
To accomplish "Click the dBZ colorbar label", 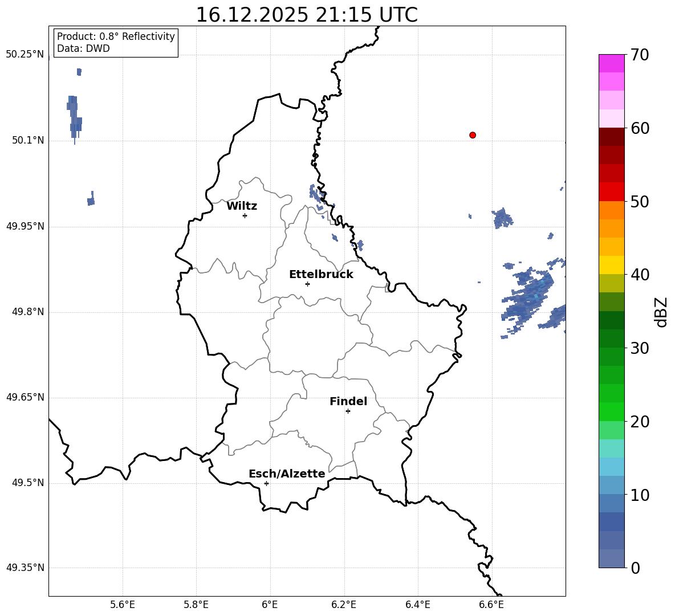I will [662, 312].
